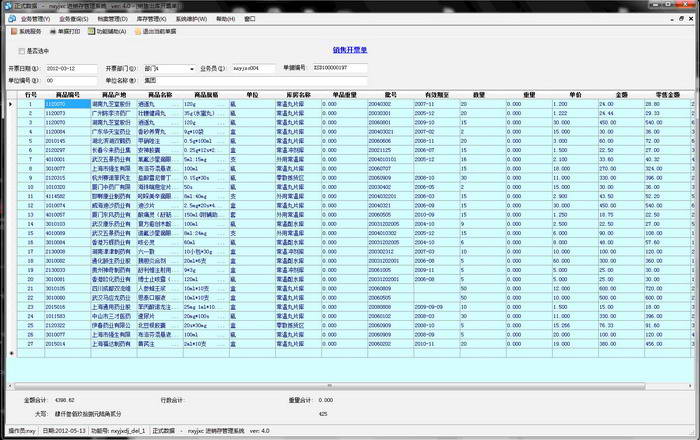
Task: Open the 开票部门 dropdown arrow
Action: click(x=192, y=69)
